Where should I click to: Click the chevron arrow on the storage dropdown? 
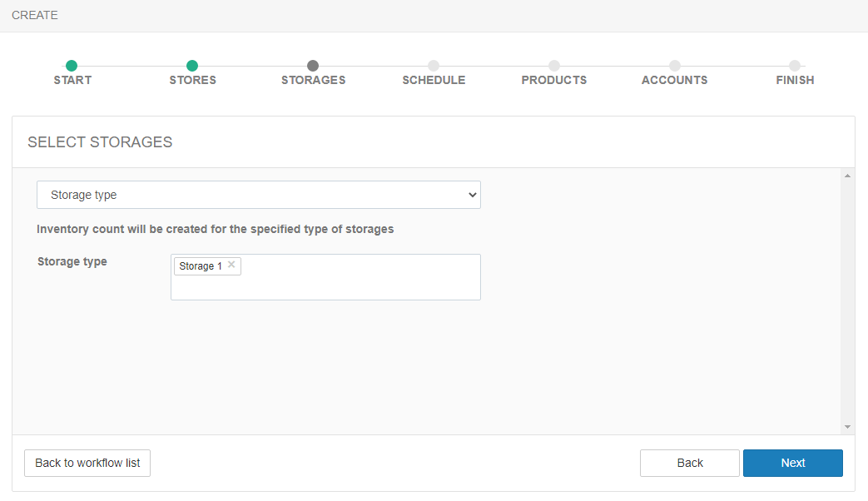472,195
